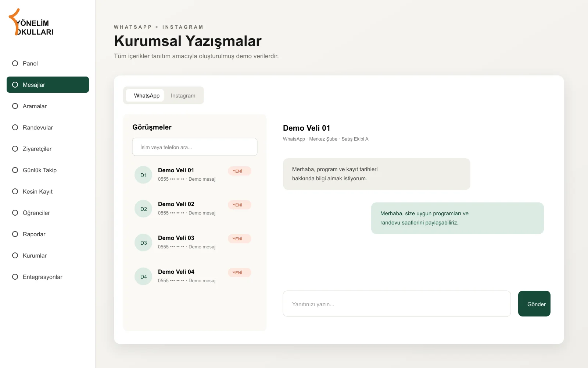Viewport: 588px width, 368px height.
Task: Select the Demo Veli 02 conversation name
Action: coord(176,204)
